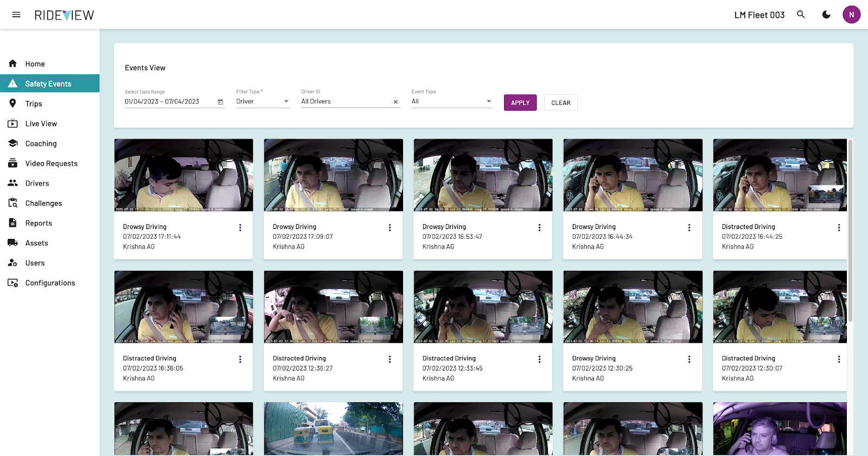The height and width of the screenshot is (456, 868).
Task: Open the hamburger navigation menu
Action: (16, 15)
